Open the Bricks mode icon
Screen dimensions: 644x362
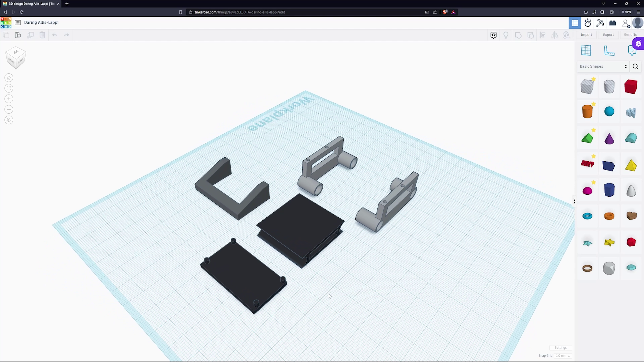[x=612, y=23]
